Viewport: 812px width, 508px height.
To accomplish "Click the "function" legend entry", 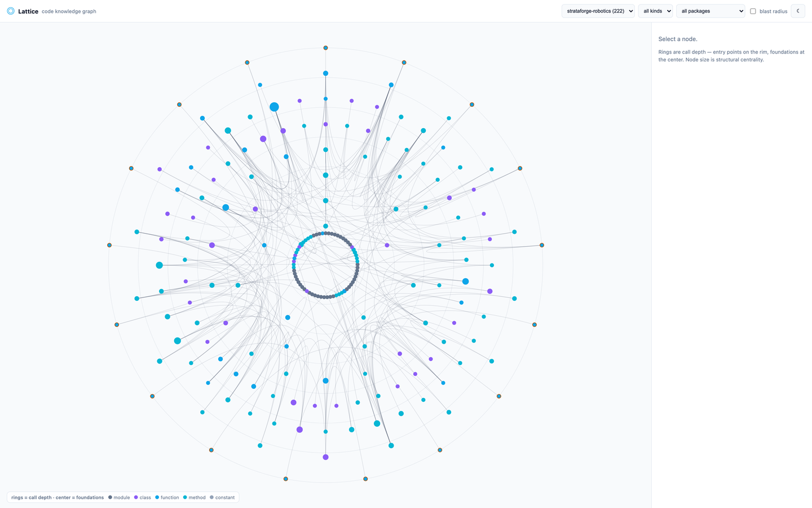I will [167, 497].
